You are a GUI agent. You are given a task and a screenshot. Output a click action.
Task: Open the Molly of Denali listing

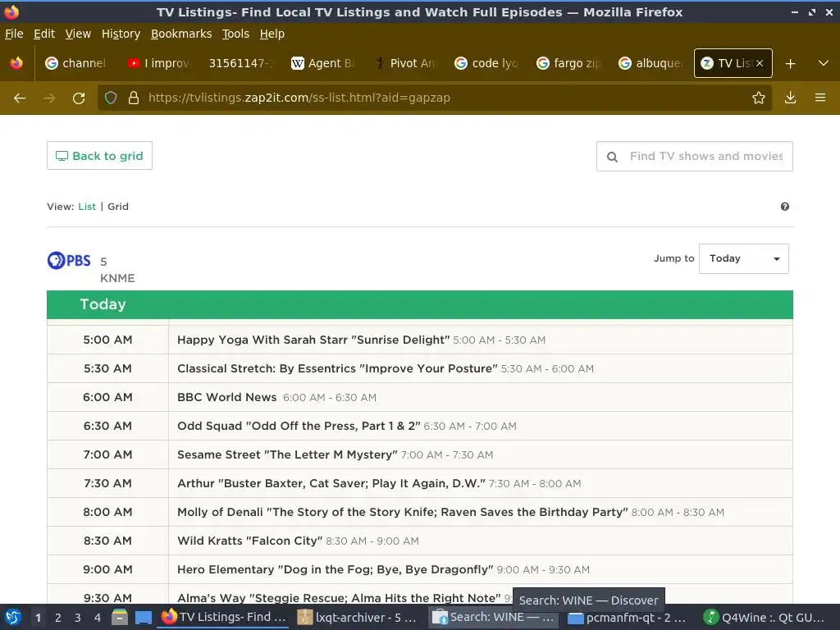(x=402, y=512)
